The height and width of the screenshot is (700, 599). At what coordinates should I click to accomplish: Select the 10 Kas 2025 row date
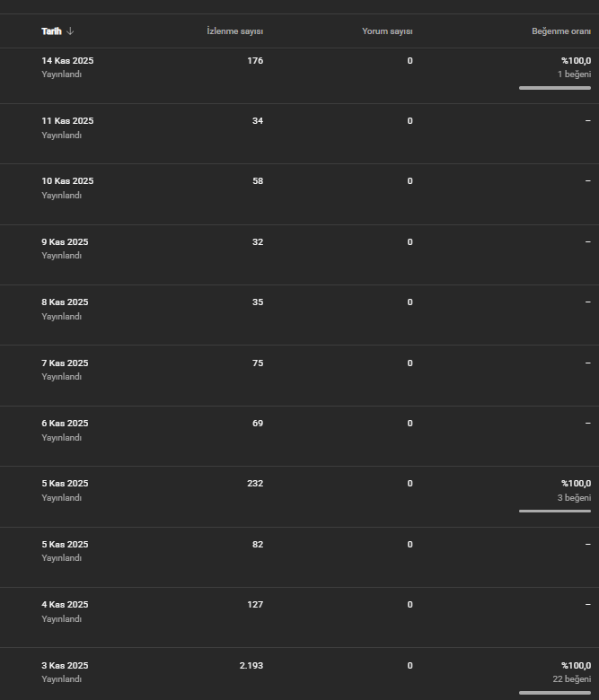coord(67,181)
